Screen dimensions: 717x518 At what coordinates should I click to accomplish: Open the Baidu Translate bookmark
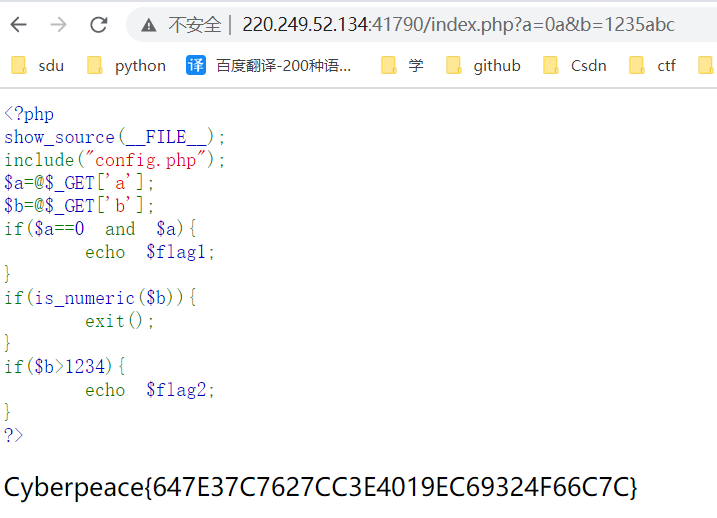coord(268,65)
